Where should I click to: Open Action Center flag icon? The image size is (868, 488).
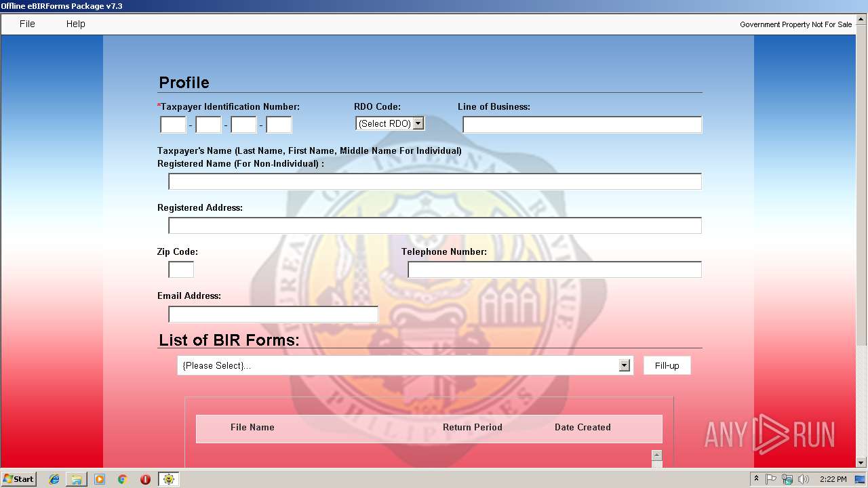(771, 479)
